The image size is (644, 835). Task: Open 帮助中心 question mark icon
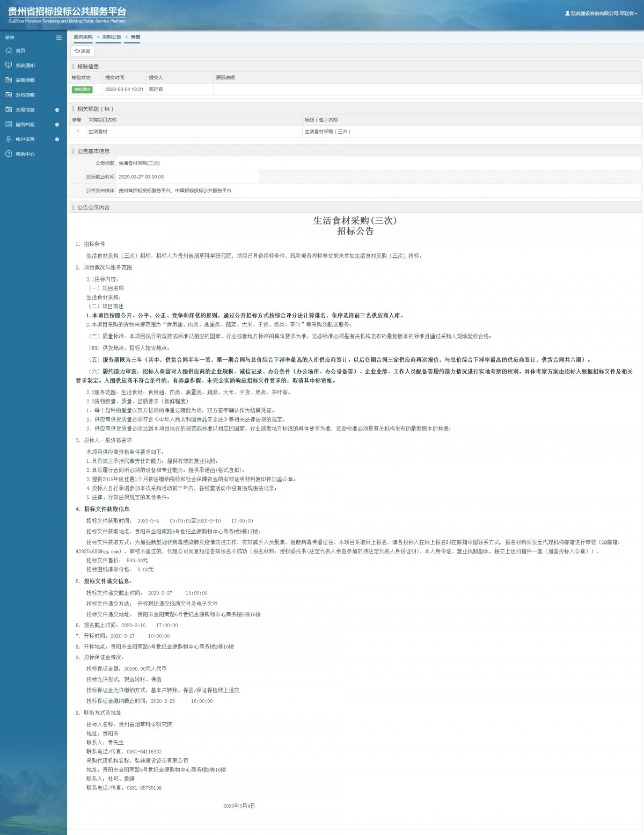point(9,154)
